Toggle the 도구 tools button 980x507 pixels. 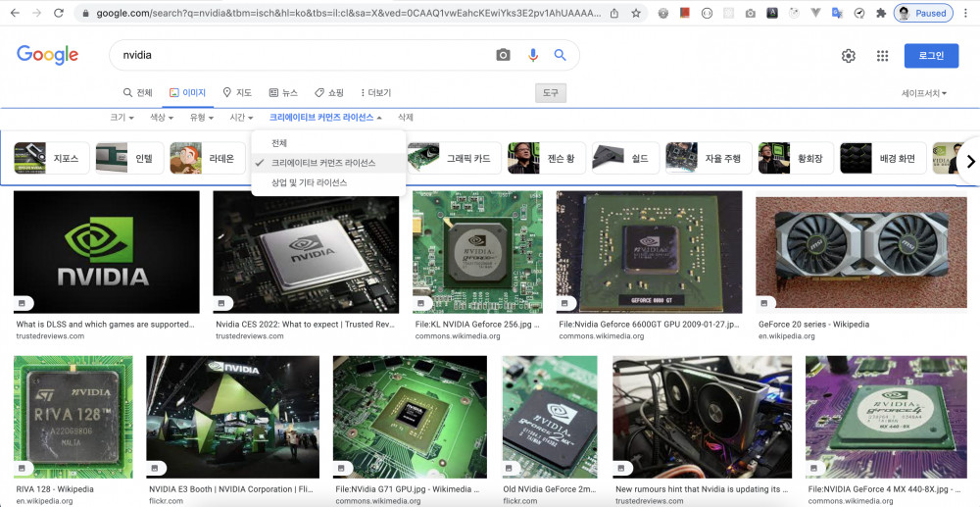pos(551,92)
